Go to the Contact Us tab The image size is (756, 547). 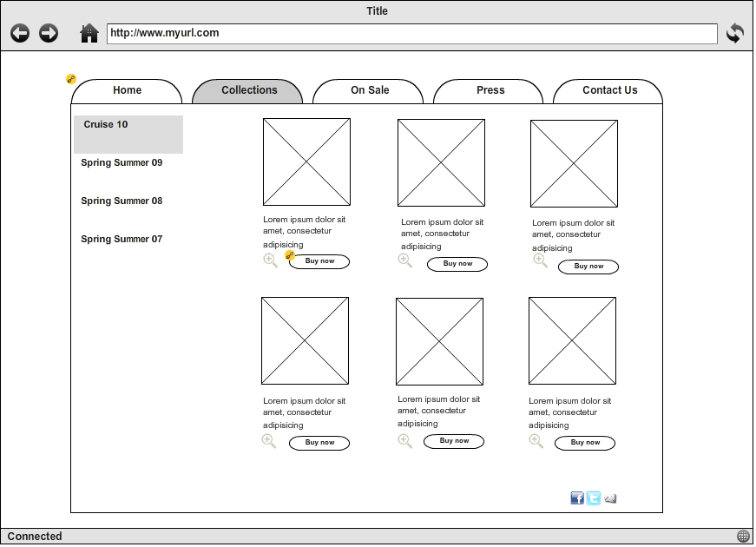click(x=608, y=91)
